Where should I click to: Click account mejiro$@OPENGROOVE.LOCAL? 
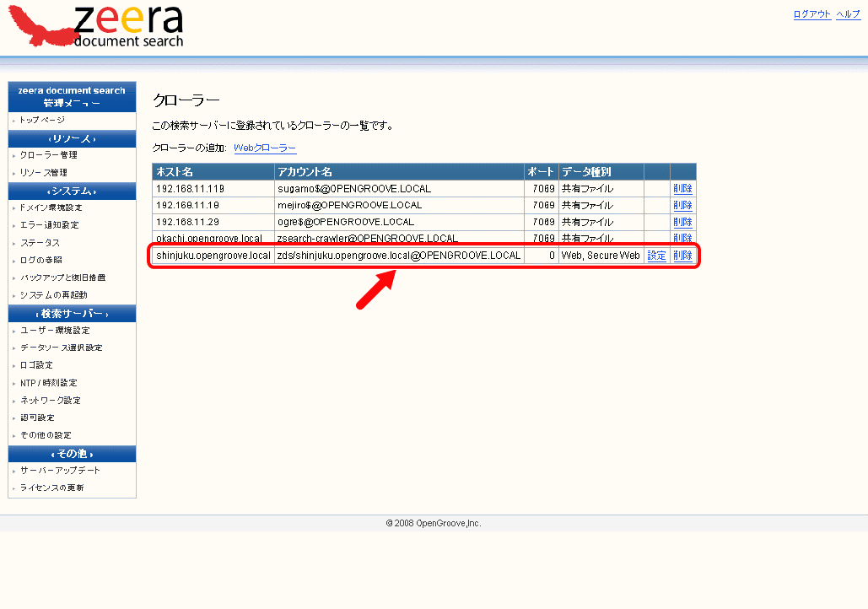click(x=350, y=206)
